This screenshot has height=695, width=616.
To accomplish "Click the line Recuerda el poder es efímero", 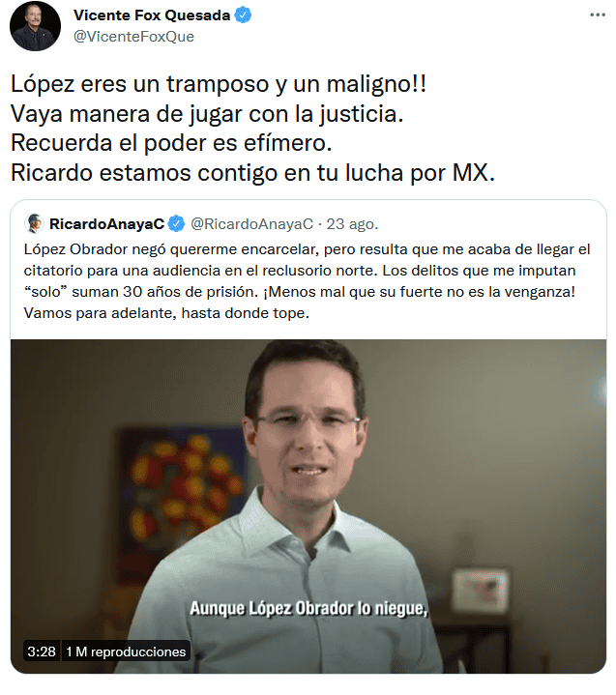I will click(171, 143).
